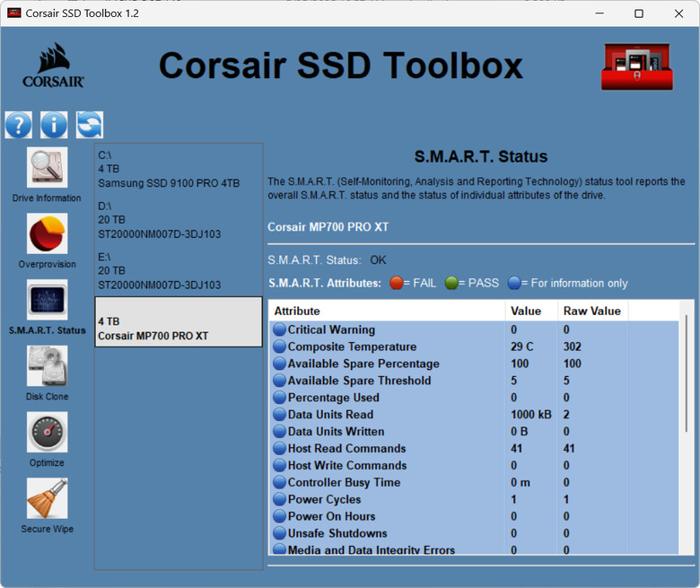The width and height of the screenshot is (700, 588).
Task: Select the Available Spare Percentage row
Action: [x=474, y=364]
